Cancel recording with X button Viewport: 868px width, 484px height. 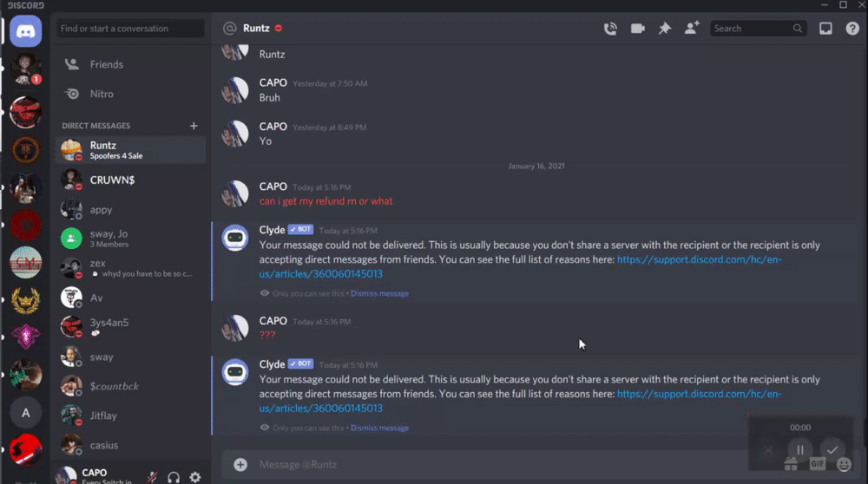click(768, 449)
